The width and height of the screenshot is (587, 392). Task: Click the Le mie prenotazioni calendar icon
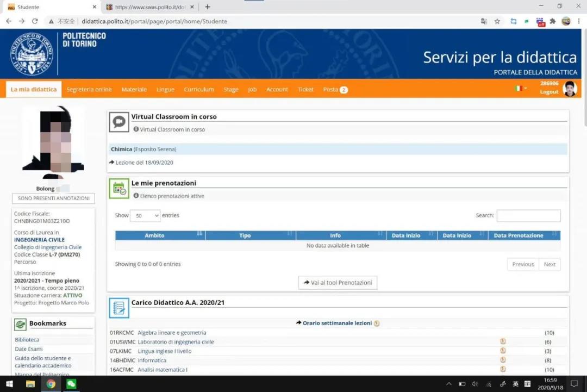119,188
